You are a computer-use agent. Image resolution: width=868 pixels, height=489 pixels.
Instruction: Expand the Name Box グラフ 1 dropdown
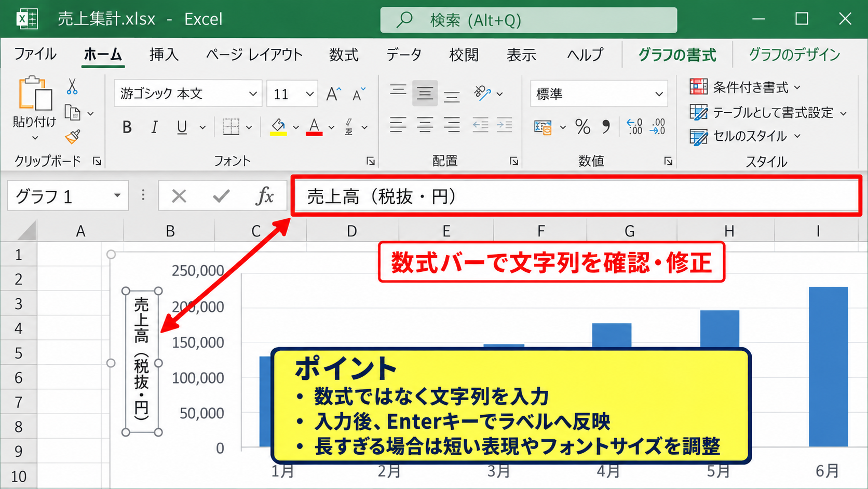(x=117, y=195)
